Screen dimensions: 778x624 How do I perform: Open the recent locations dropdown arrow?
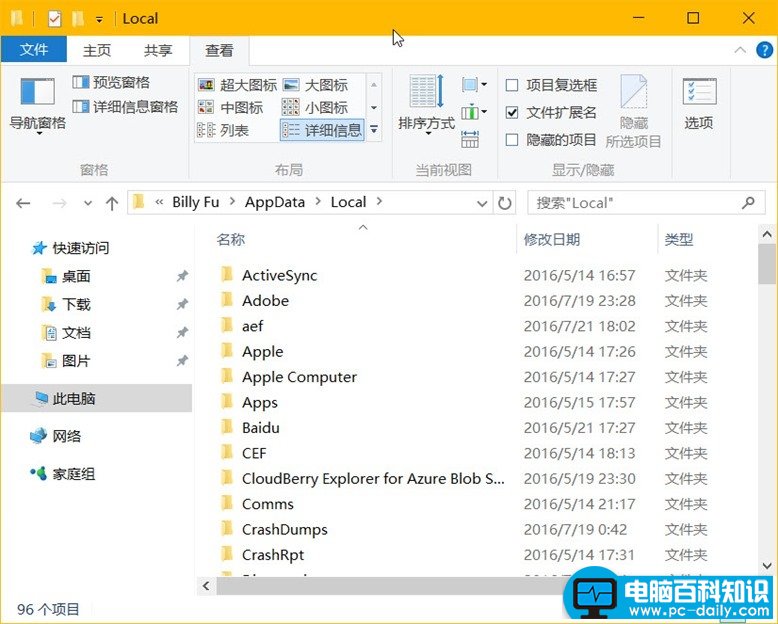click(x=88, y=203)
